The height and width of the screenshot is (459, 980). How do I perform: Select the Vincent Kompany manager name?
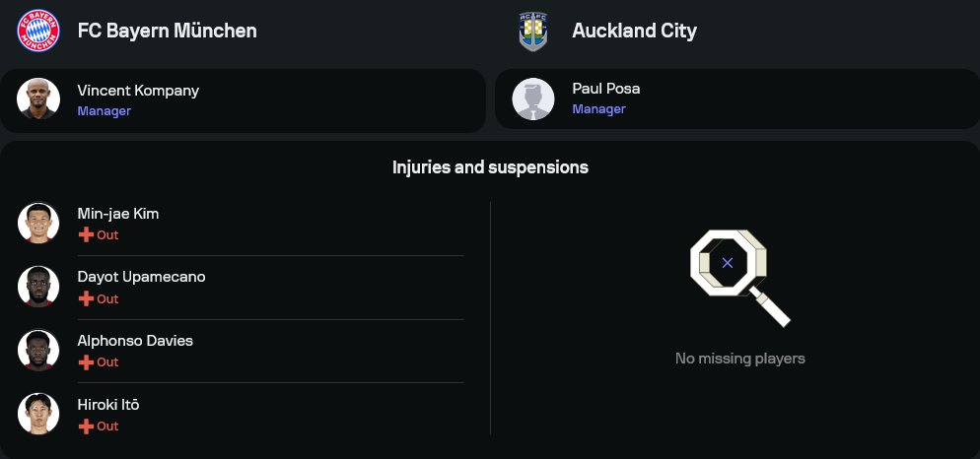tap(138, 91)
